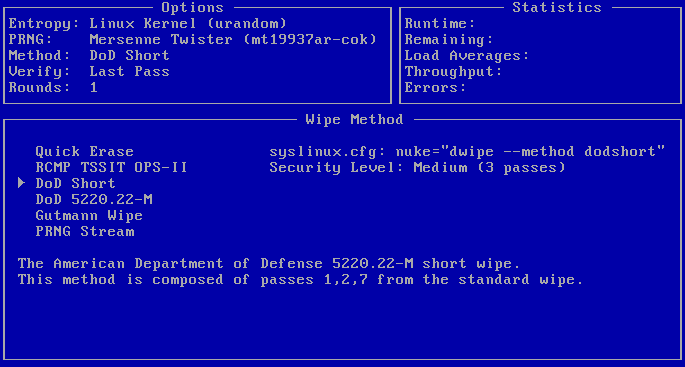Pick the DoD 5220.22-M method
Viewport: 685px width, 367px height.
[x=94, y=200]
